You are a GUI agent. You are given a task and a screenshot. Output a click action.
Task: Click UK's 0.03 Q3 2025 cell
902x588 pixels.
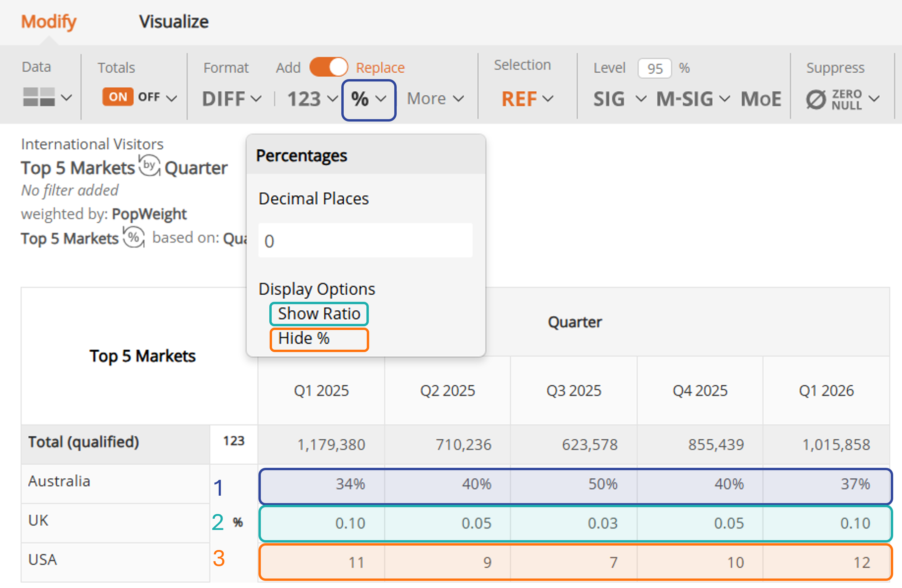(x=573, y=523)
